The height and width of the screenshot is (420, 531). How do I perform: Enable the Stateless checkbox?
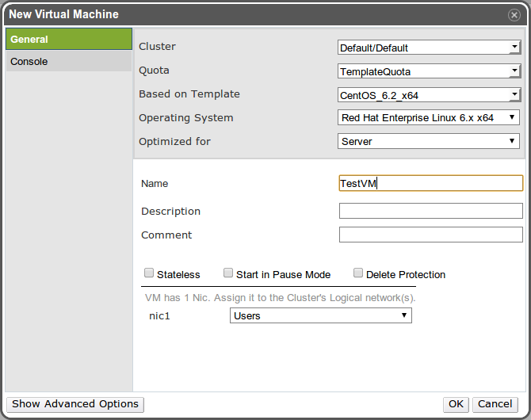[x=149, y=274]
